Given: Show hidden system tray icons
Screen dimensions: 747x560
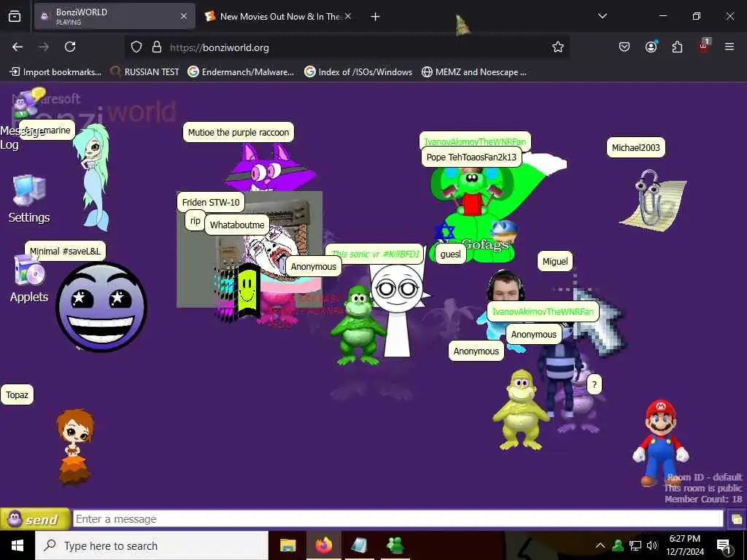Looking at the screenshot, I should coord(600,545).
